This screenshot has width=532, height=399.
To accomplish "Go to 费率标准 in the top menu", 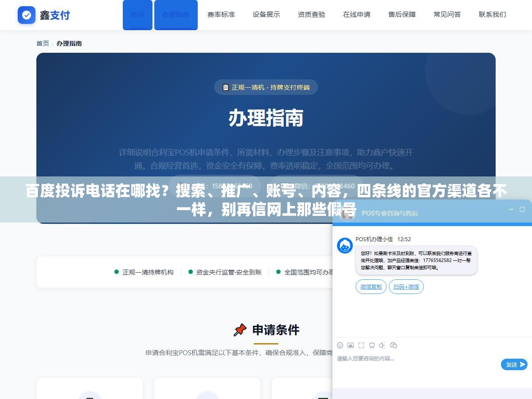I will [221, 15].
